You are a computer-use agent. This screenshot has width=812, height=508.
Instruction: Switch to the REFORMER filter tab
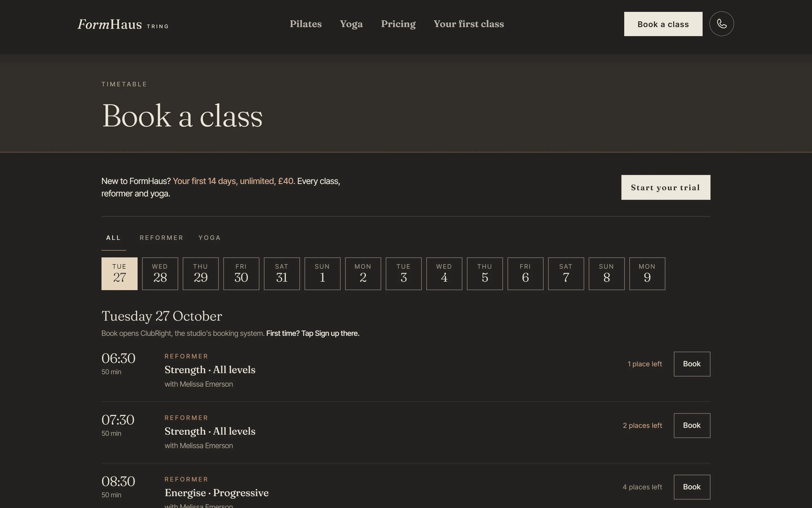(161, 238)
